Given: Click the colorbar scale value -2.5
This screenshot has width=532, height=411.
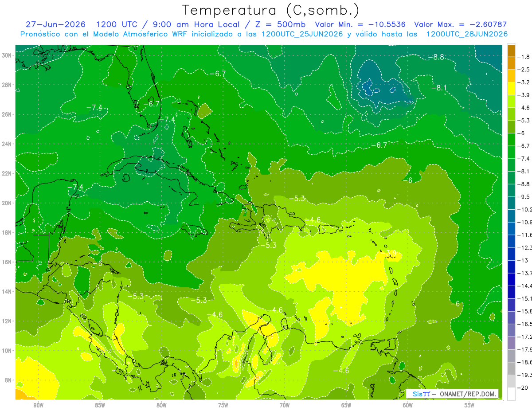Looking at the screenshot, I should 524,70.
